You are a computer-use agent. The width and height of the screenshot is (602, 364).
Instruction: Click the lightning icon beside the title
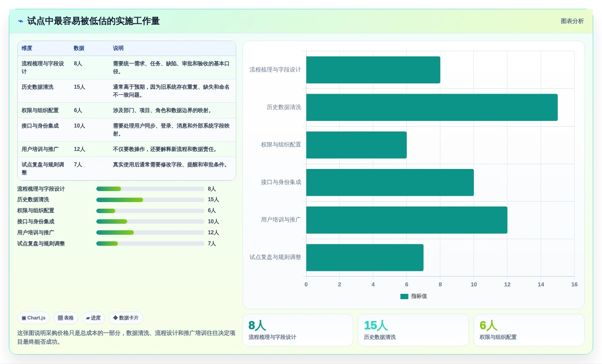point(21,21)
